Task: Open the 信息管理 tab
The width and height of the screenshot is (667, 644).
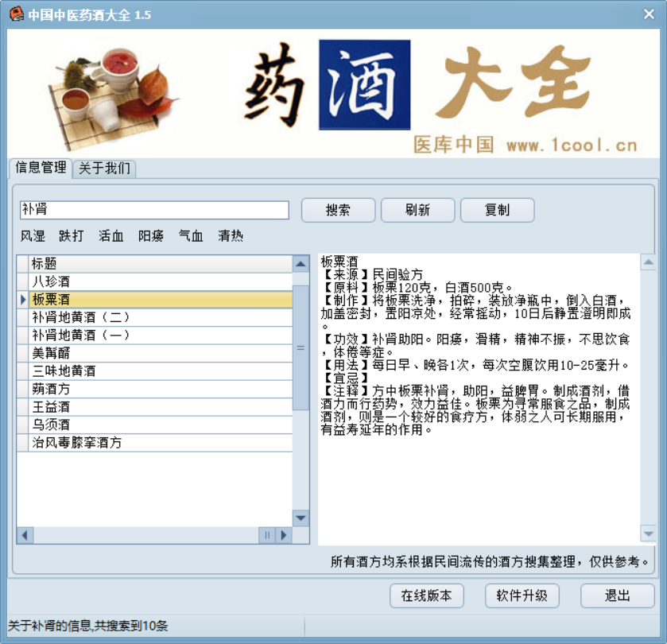Action: [41, 168]
